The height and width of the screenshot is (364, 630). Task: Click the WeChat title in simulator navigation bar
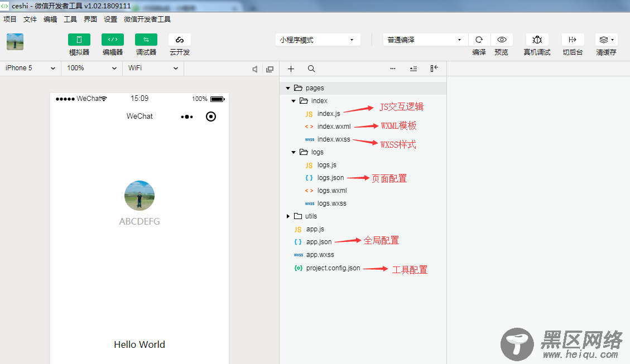pyautogui.click(x=140, y=116)
